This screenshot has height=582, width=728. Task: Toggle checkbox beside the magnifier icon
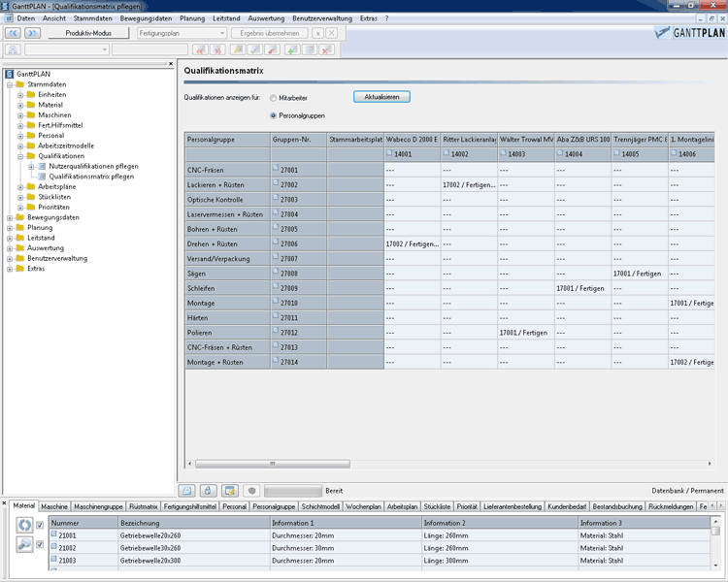40,544
